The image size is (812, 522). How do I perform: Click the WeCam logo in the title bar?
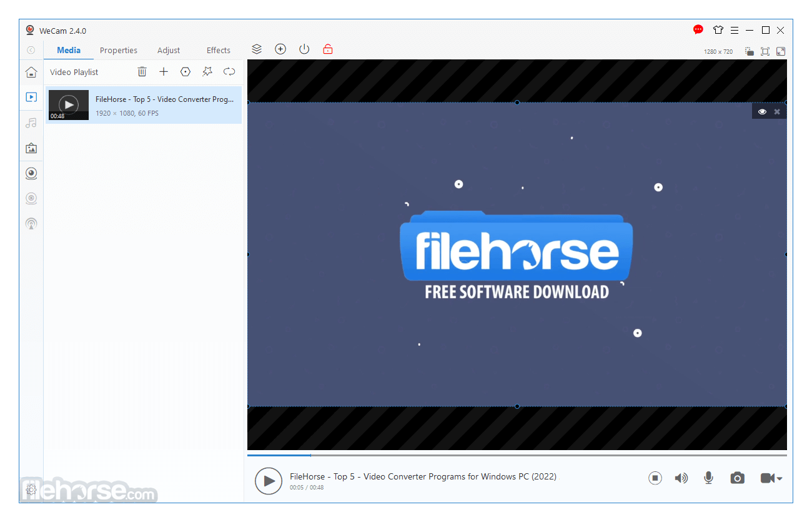(30, 30)
